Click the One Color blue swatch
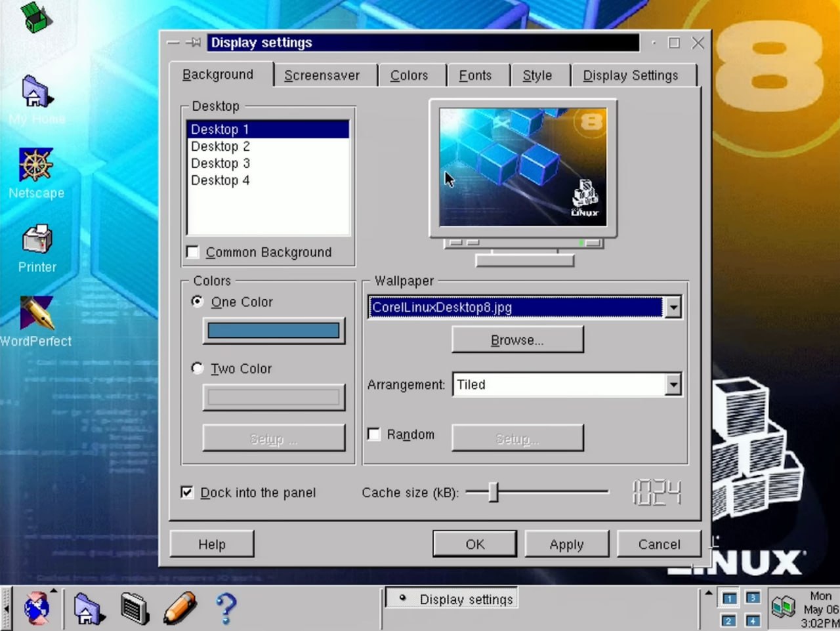840x631 pixels. pos(274,331)
